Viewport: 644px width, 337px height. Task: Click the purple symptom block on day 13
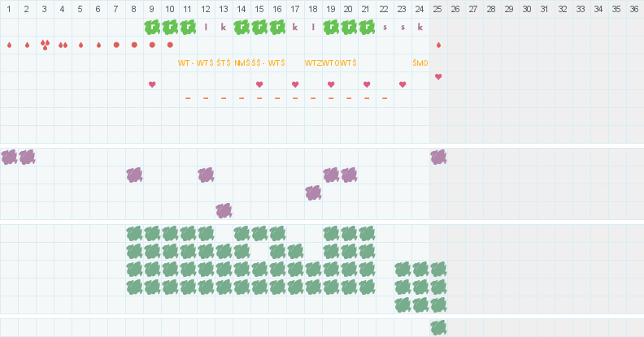[224, 210]
